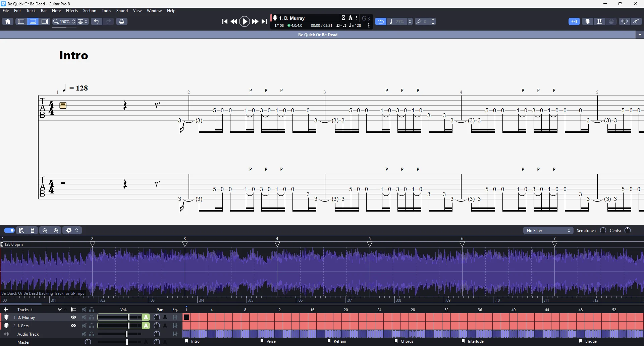The image size is (644, 346).
Task: Hide the J. Gers track
Action: (73, 326)
